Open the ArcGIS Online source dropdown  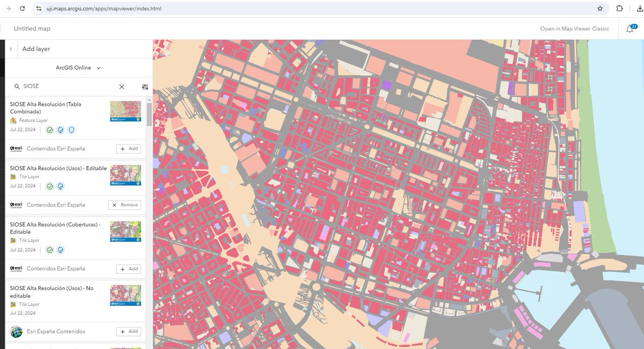[x=78, y=68]
